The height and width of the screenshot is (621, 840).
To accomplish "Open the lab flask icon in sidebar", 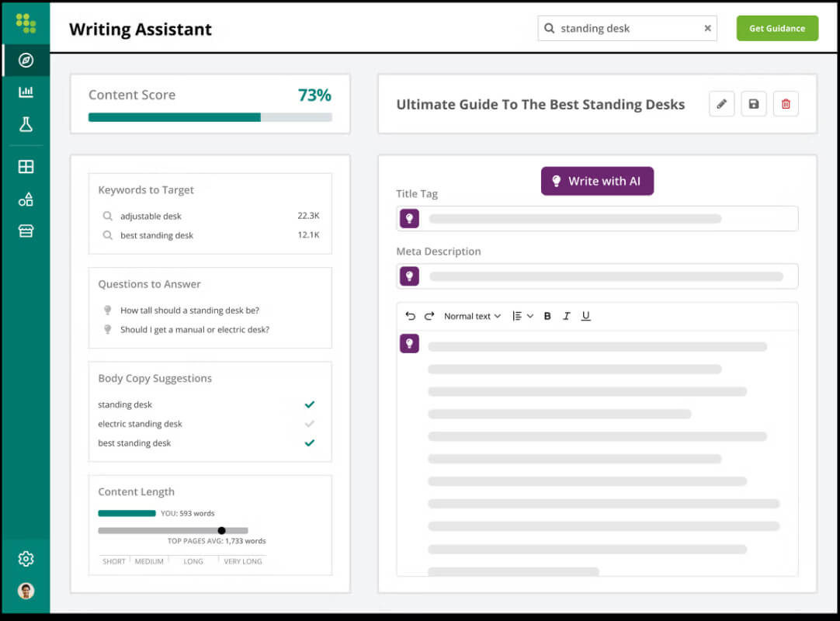I will (26, 124).
